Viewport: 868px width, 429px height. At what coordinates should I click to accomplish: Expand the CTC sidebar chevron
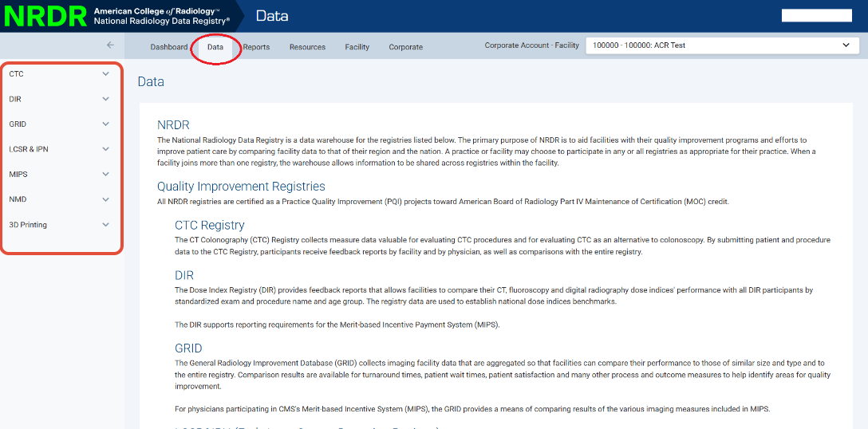coord(106,73)
